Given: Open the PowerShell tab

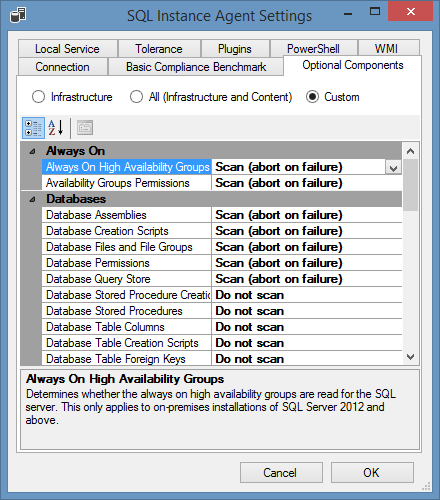Looking at the screenshot, I should [313, 49].
